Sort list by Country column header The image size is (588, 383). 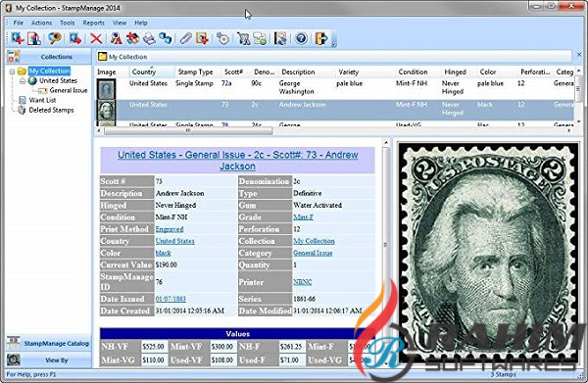click(152, 72)
